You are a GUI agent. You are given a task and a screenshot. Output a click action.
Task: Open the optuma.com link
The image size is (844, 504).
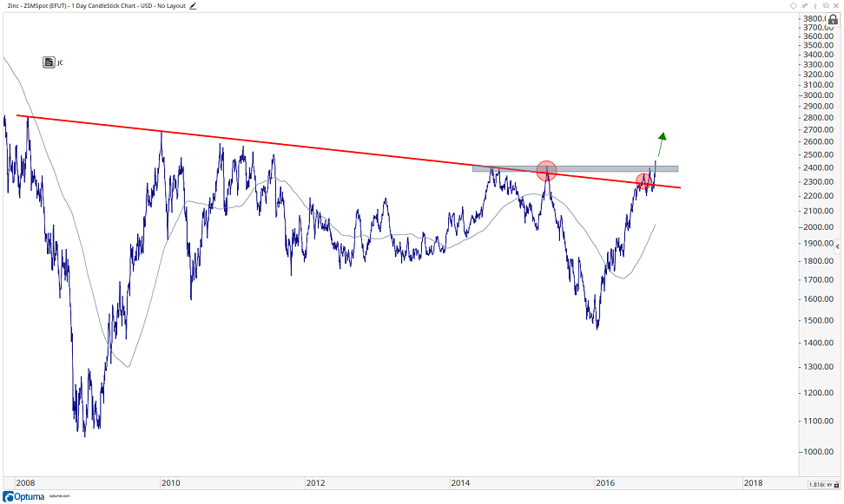[60, 498]
